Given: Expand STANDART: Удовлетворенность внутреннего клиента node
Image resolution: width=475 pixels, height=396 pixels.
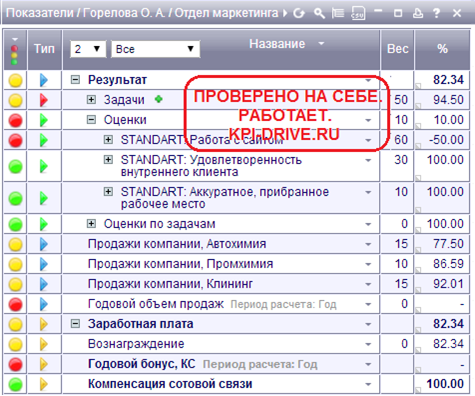Looking at the screenshot, I should point(108,159).
